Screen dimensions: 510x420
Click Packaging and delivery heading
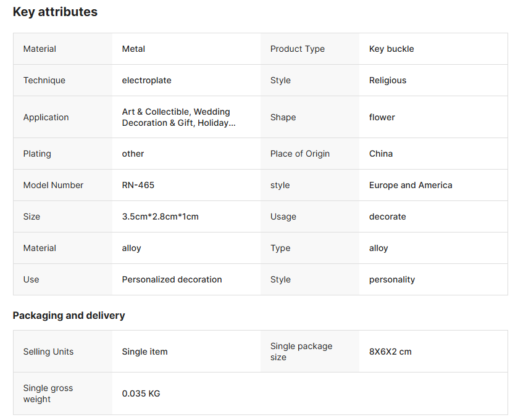pyautogui.click(x=69, y=315)
